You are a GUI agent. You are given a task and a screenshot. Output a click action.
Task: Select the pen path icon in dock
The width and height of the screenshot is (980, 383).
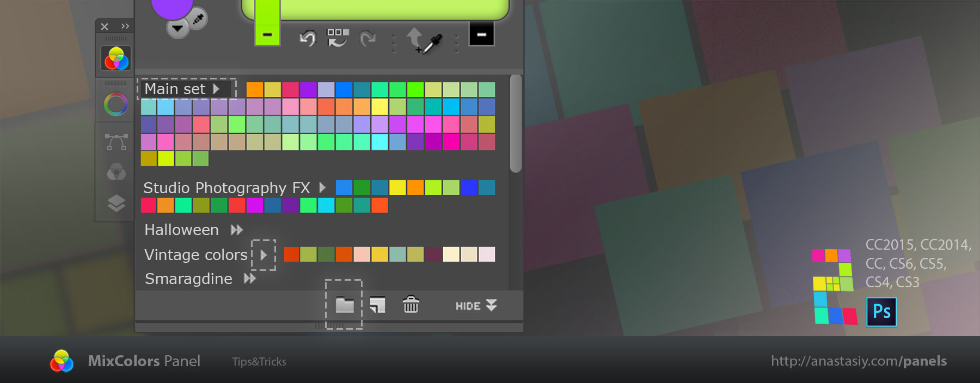tap(116, 141)
